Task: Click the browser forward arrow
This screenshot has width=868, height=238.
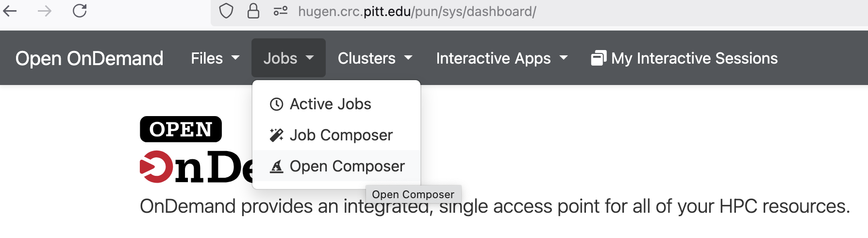Action: (45, 11)
